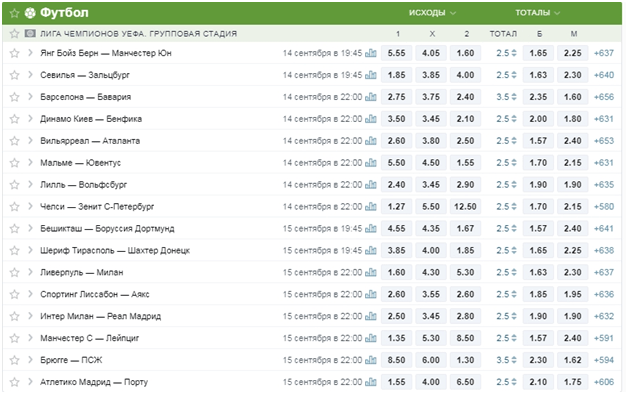Open the Исходы dropdown in the header

tap(432, 13)
